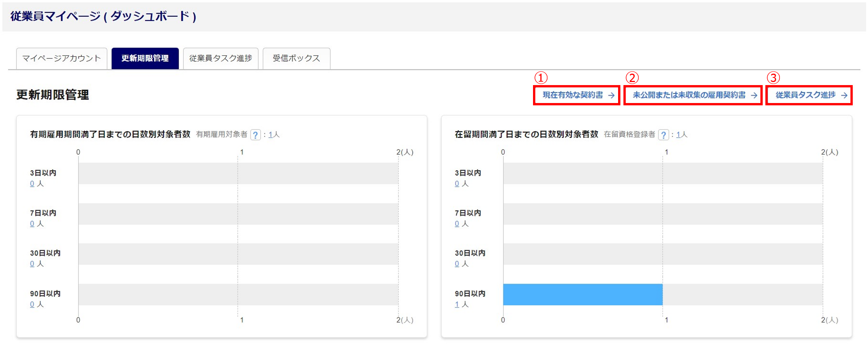Select the 更新期限管理 tab
The image size is (868, 353).
(145, 58)
